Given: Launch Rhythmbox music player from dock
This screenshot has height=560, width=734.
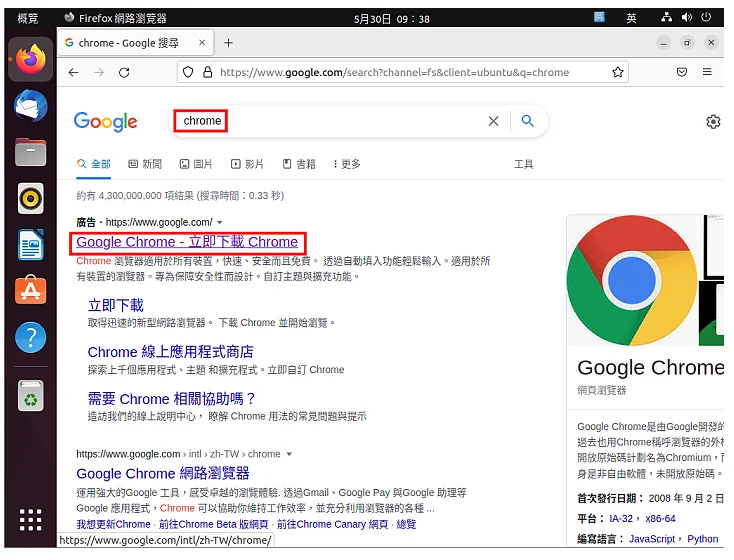Looking at the screenshot, I should [31, 199].
